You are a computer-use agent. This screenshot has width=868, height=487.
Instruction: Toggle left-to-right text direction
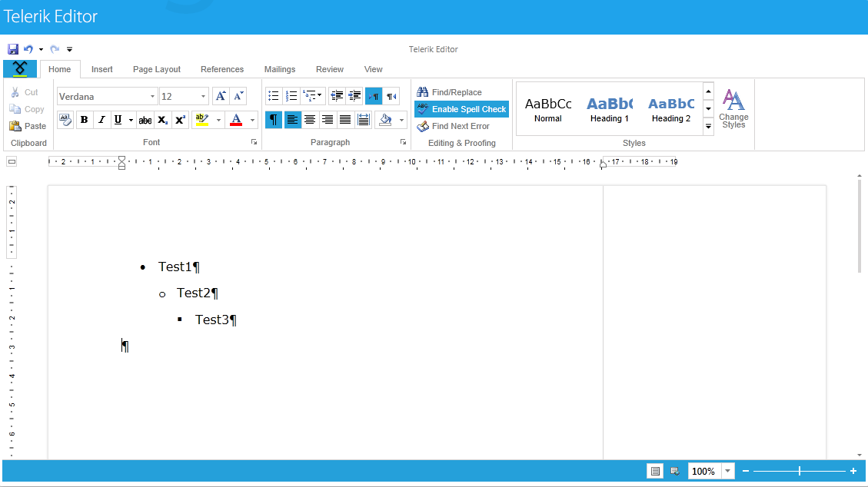[374, 96]
